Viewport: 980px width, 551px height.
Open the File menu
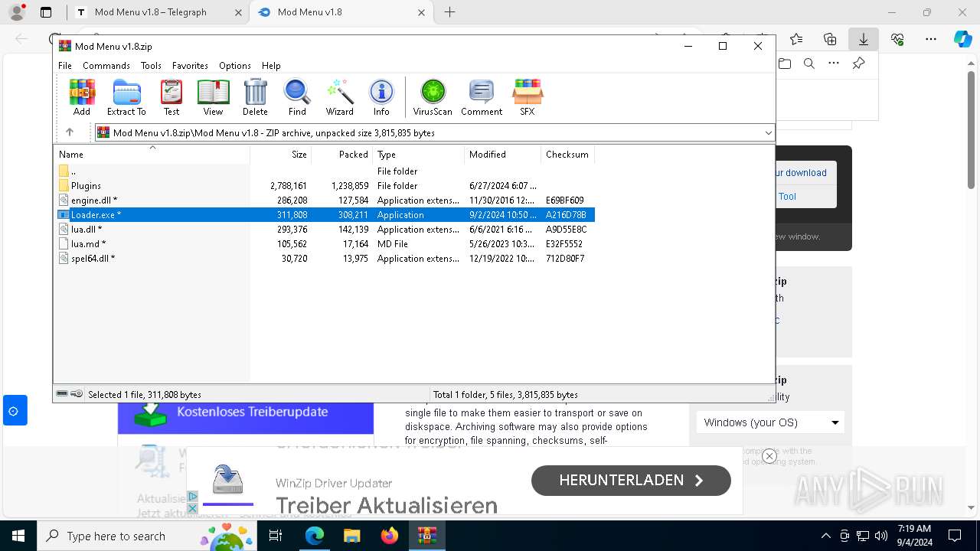click(65, 66)
